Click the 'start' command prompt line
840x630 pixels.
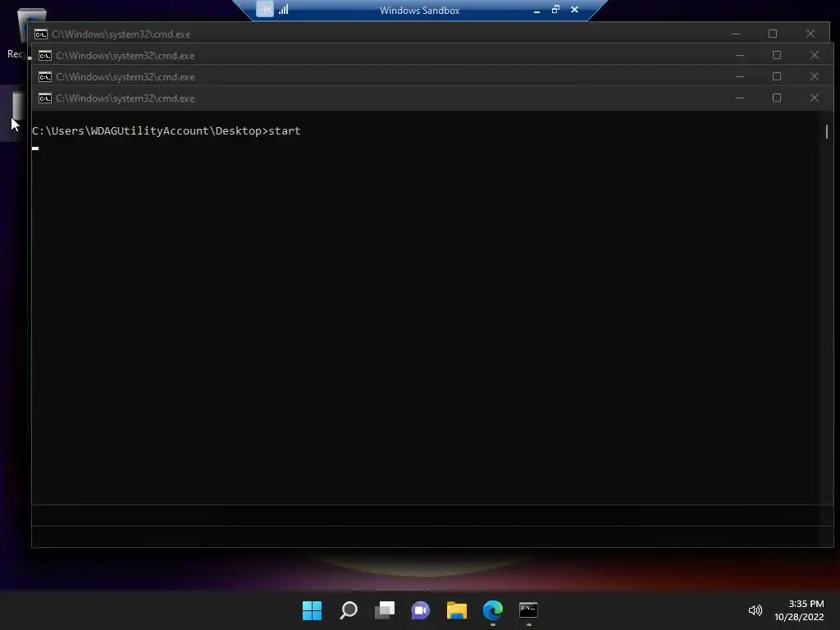166,130
